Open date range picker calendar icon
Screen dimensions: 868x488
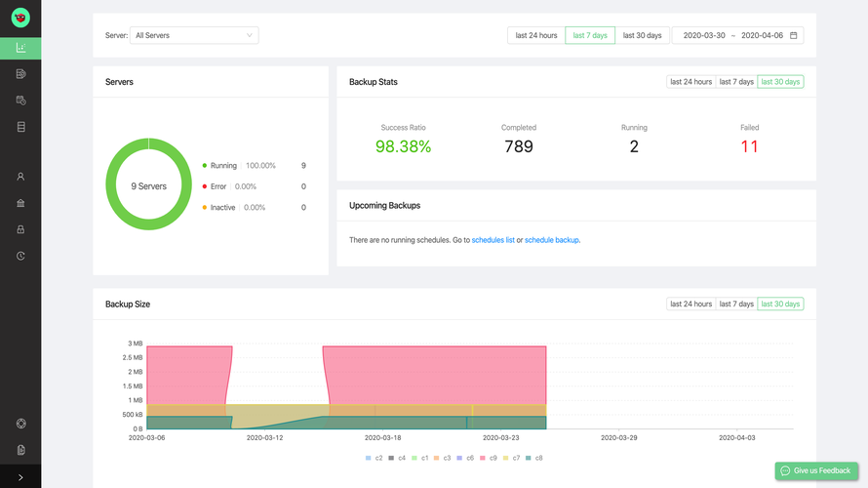point(794,35)
